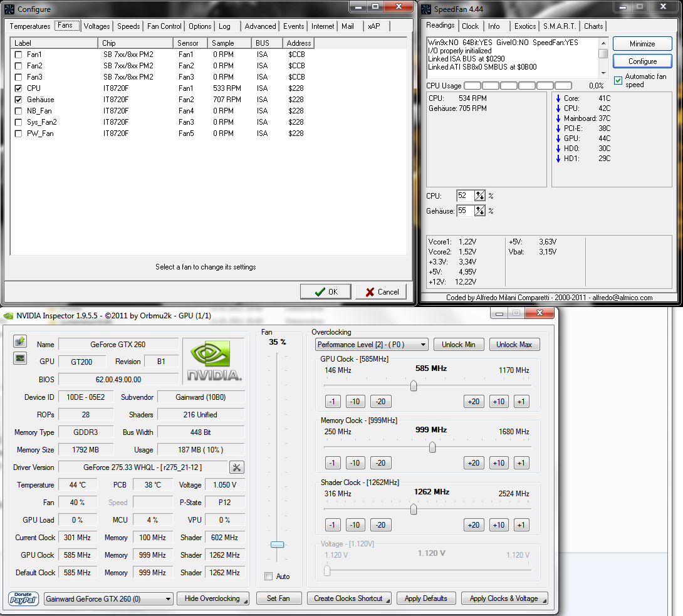Click the Set Fan button
The width and height of the screenshot is (683, 616).
278,598
